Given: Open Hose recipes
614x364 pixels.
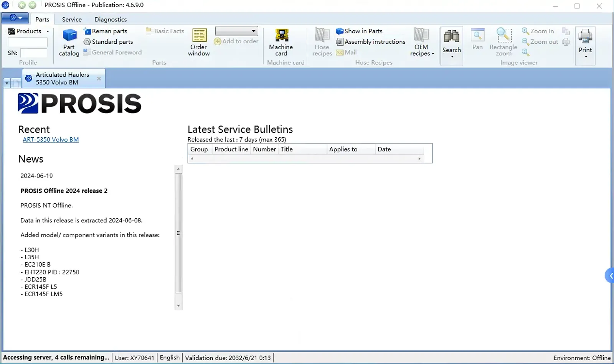Looking at the screenshot, I should pyautogui.click(x=322, y=42).
